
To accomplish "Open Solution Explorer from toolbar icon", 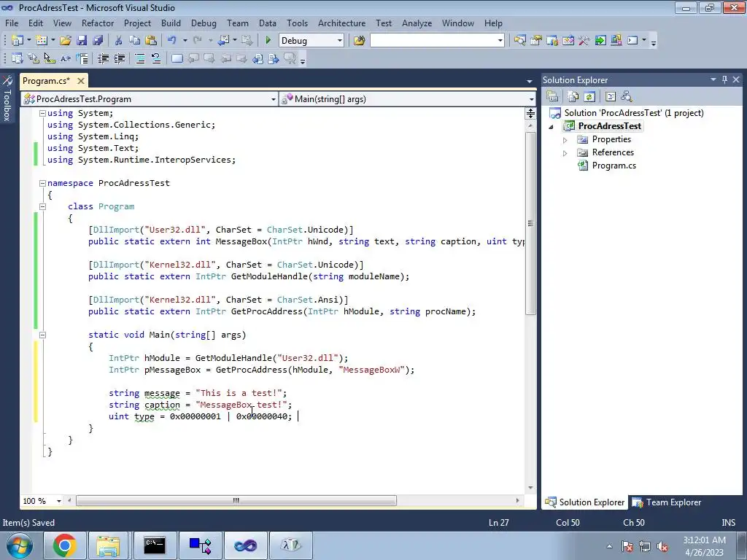I will click(x=519, y=41).
